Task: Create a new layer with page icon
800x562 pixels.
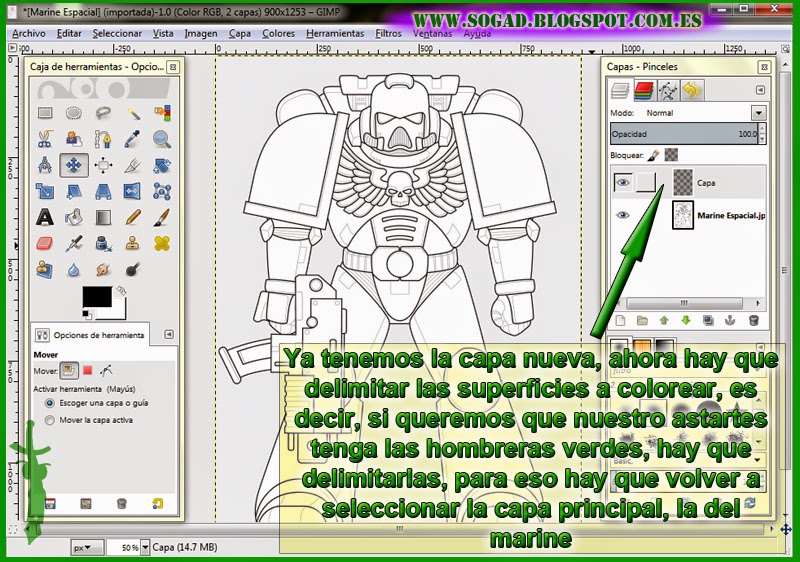Action: 620,320
